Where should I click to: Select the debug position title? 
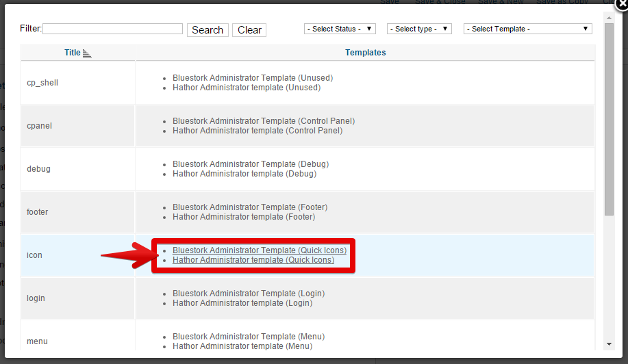pos(38,169)
